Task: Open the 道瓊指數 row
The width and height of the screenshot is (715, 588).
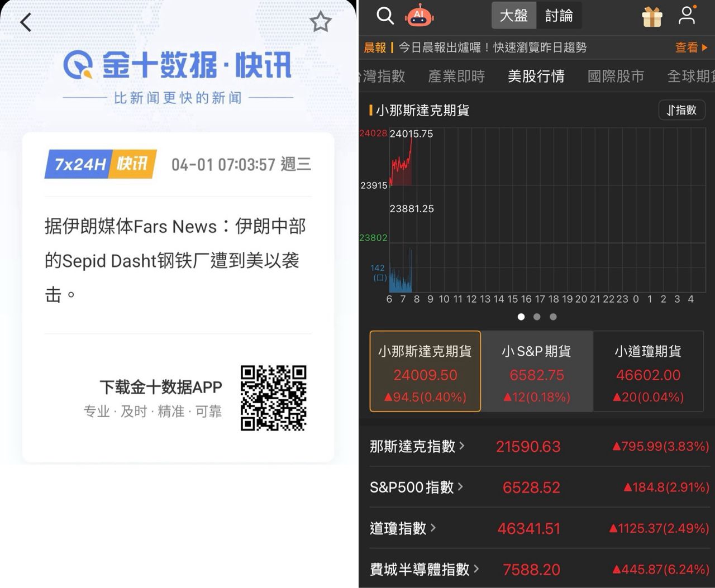Action: click(x=402, y=528)
